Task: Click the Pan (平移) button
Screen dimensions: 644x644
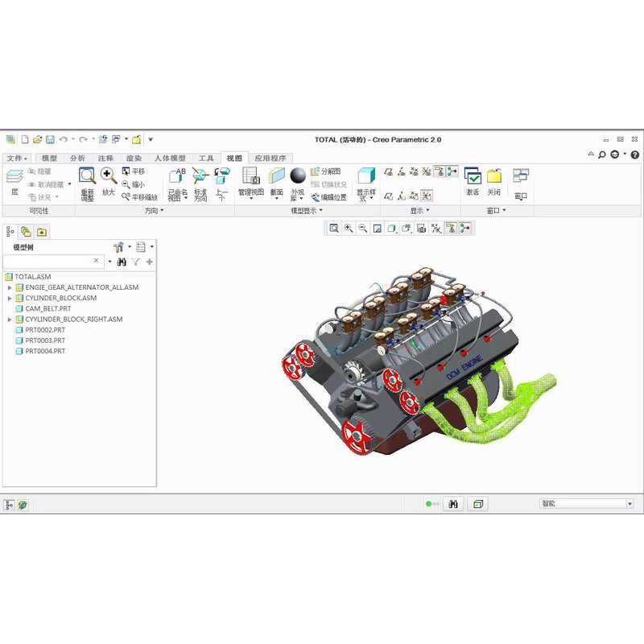Action: click(134, 171)
